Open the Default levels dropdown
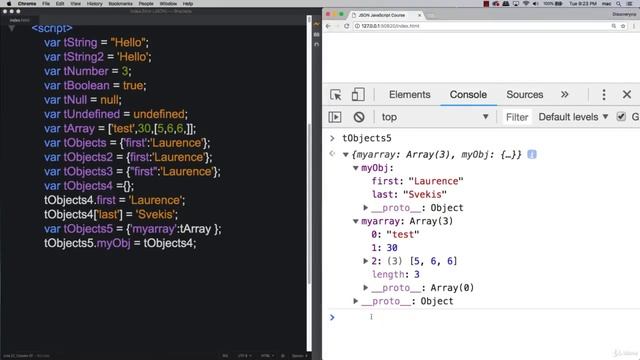 point(573,117)
